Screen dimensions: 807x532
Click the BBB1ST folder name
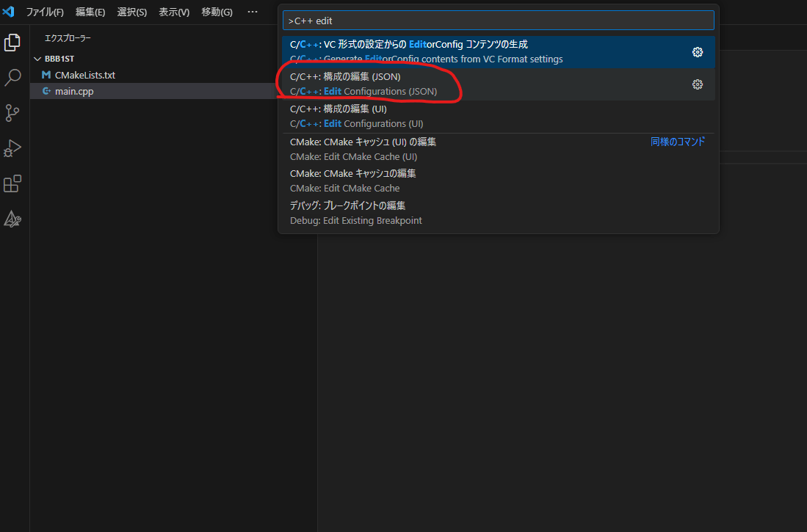point(59,59)
